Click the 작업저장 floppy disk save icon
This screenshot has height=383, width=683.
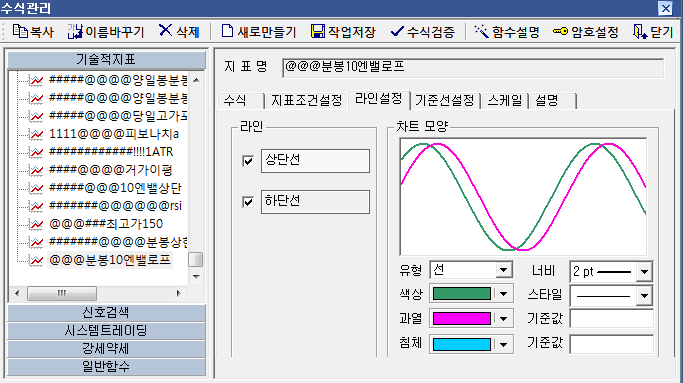tap(318, 31)
